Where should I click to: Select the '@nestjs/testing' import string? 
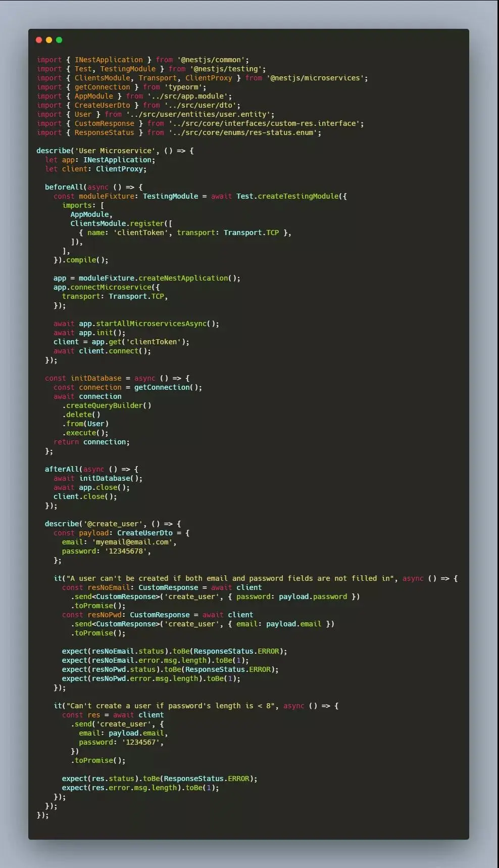click(x=226, y=69)
